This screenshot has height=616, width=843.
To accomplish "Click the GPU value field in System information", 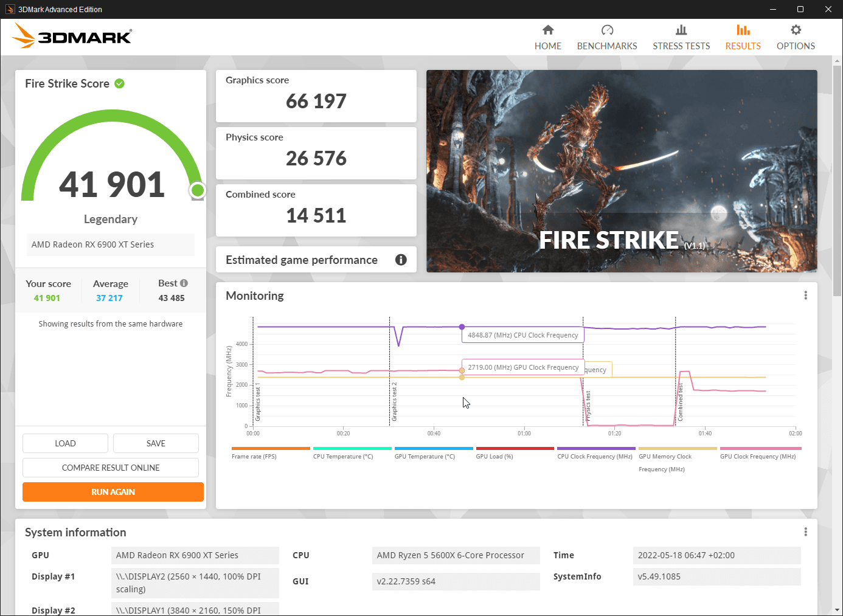I will click(x=195, y=555).
